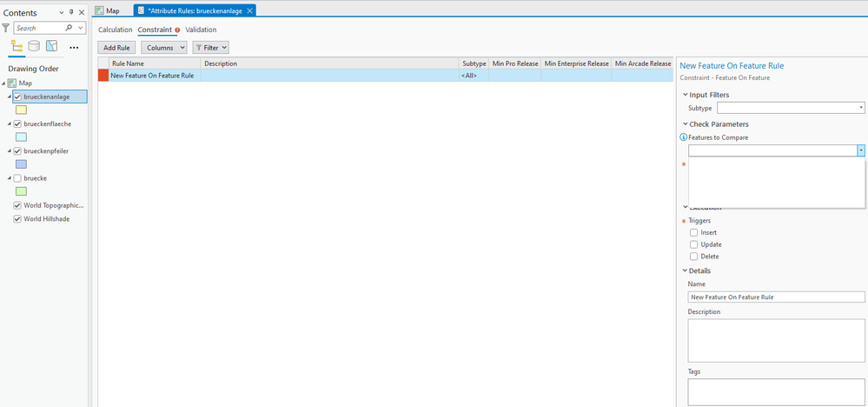
Task: Check the Update trigger checkbox
Action: [x=693, y=244]
